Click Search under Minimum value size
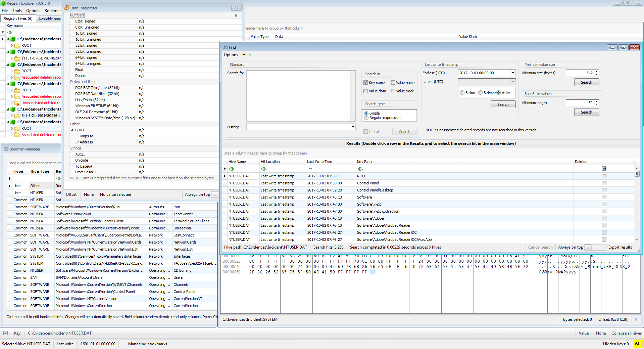644x349 pixels. [x=586, y=82]
